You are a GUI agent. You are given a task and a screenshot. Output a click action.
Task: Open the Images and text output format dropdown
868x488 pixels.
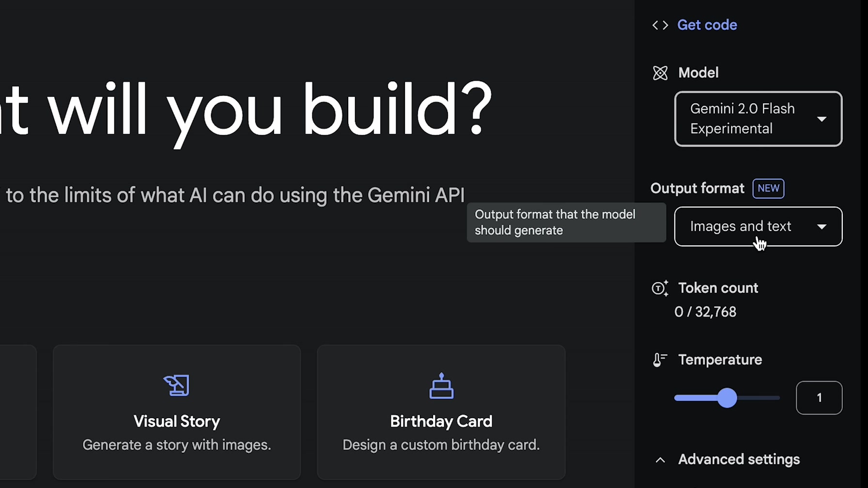(x=758, y=226)
